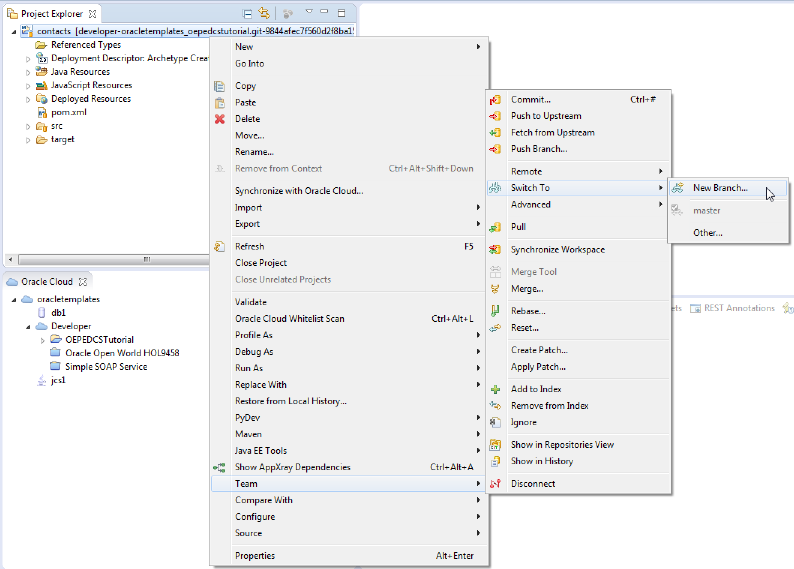Click the Reset icon
This screenshot has width=794, height=569.
tap(495, 328)
